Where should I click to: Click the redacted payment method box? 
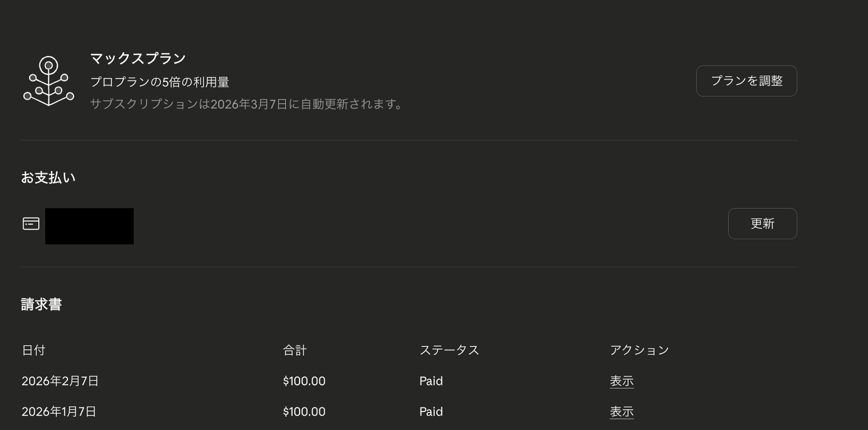90,226
